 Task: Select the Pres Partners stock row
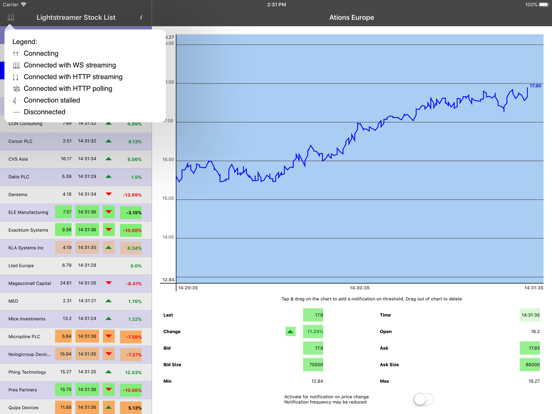tap(76, 390)
